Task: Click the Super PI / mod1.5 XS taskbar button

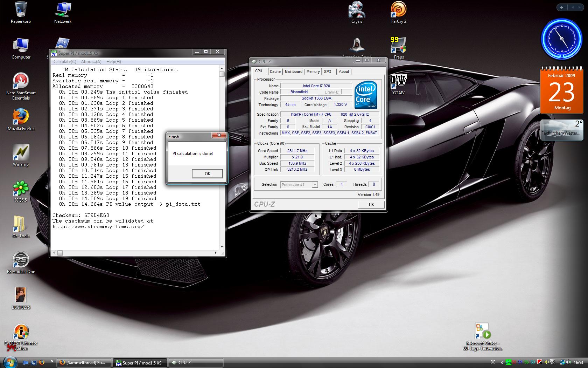Action: 140,363
